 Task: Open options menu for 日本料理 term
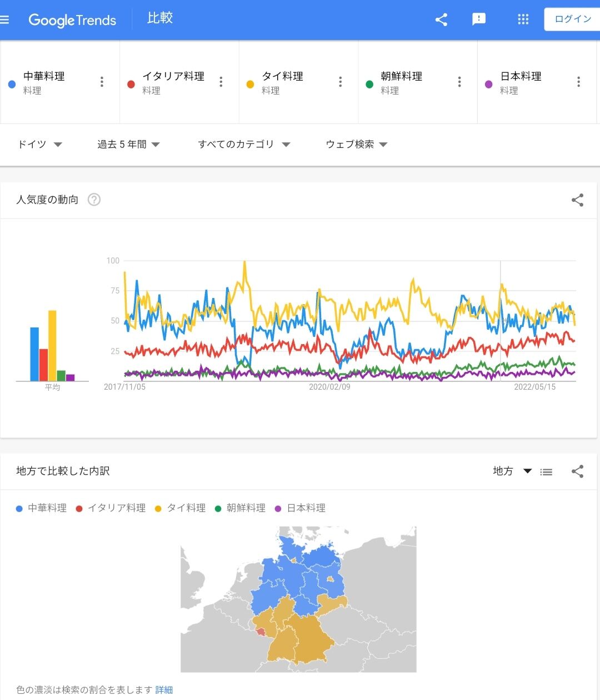coord(579,82)
